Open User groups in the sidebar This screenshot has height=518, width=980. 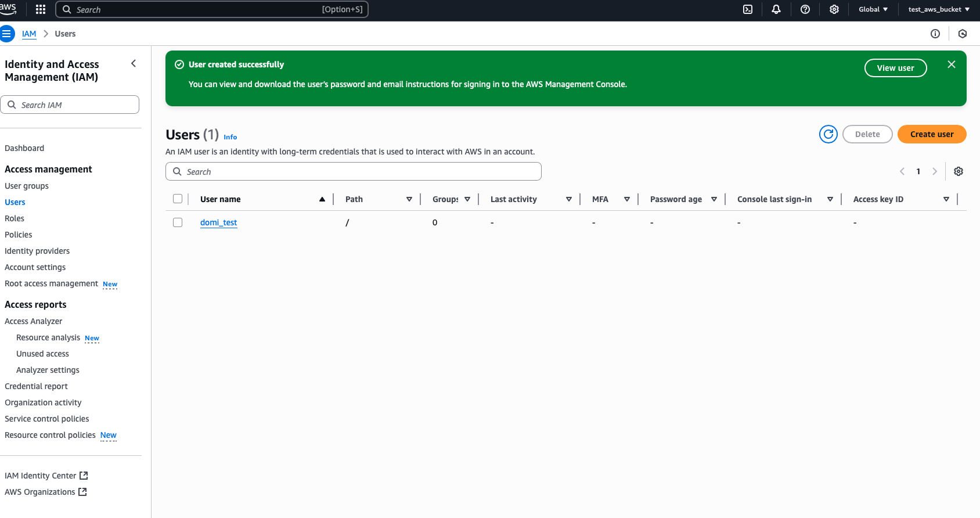27,186
